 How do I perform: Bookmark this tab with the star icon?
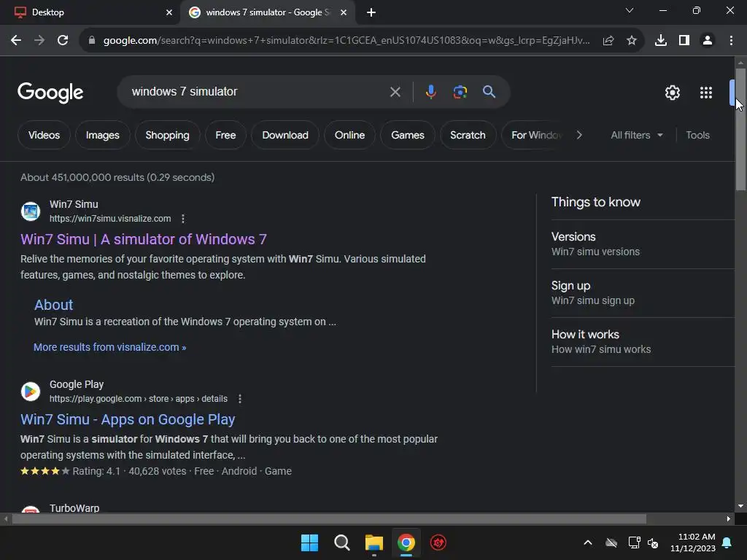(632, 41)
